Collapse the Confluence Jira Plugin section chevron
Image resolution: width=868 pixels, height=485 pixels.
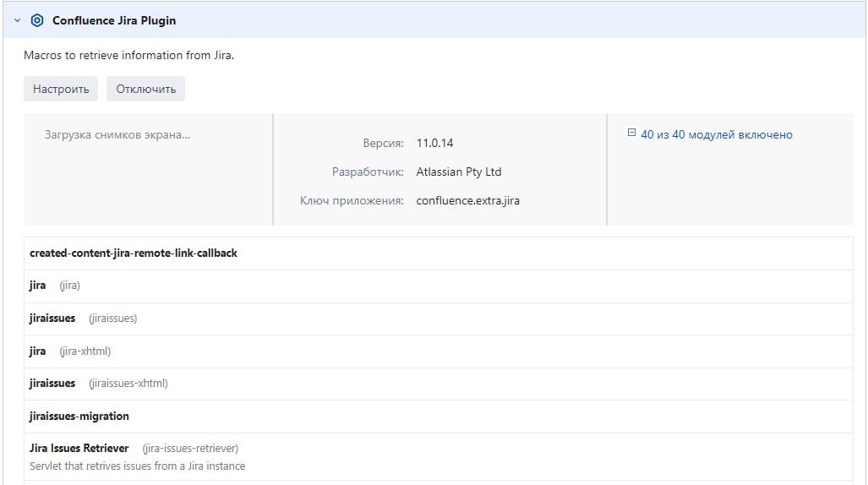pos(17,20)
